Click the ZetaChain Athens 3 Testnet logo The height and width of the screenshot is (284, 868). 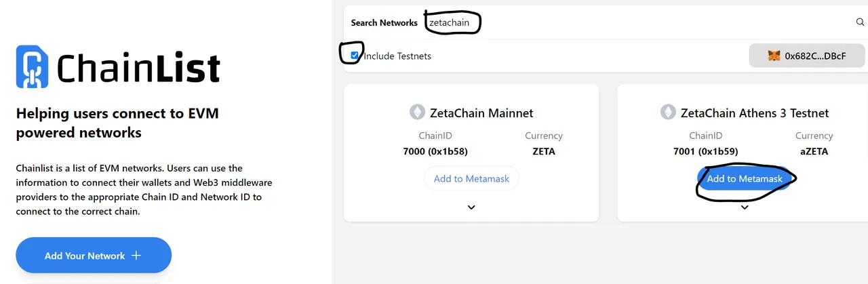(x=668, y=113)
